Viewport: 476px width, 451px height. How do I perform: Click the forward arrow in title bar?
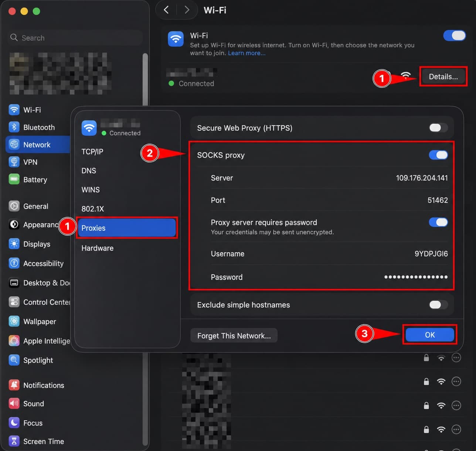[187, 10]
